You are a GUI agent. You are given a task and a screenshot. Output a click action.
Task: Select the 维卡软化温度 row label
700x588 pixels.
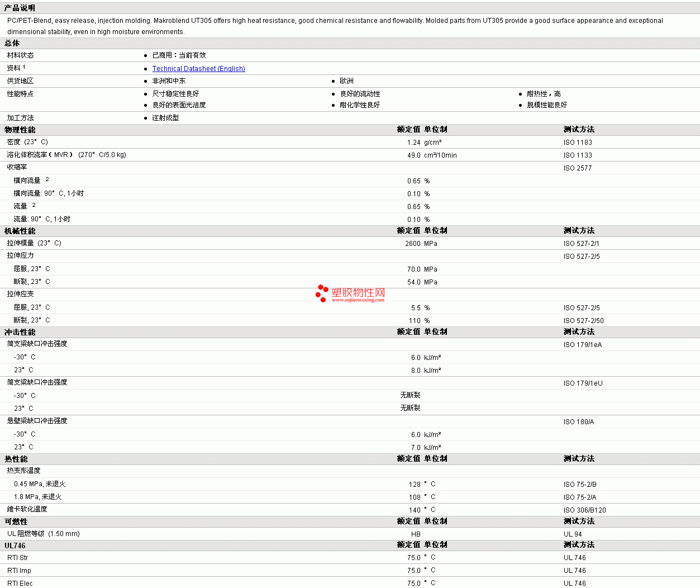click(x=27, y=509)
